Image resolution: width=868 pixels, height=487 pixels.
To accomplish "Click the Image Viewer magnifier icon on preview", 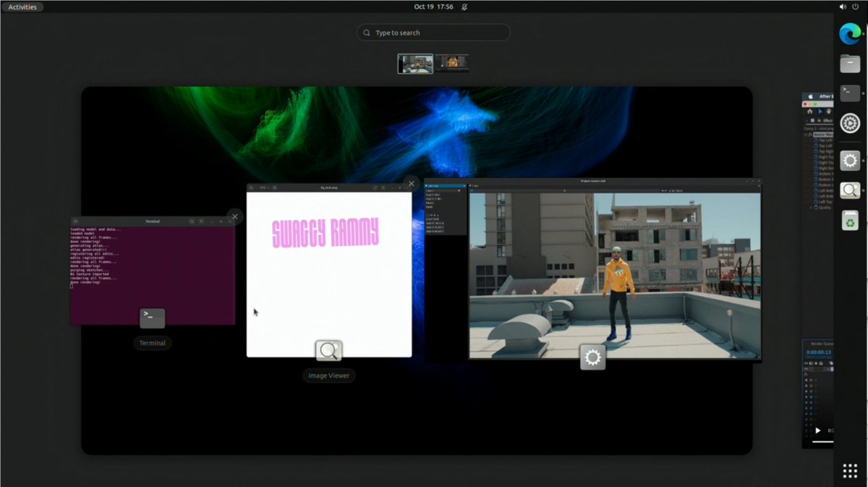I will [329, 351].
